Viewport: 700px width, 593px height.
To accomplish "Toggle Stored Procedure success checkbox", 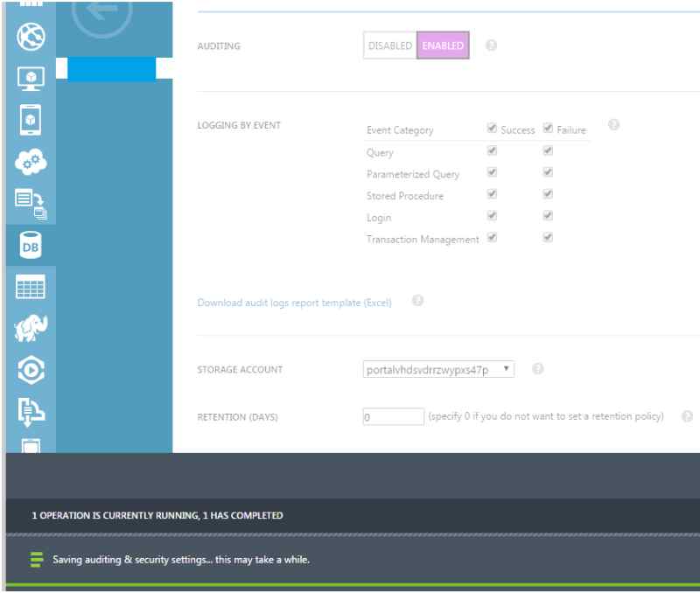I will click(492, 193).
